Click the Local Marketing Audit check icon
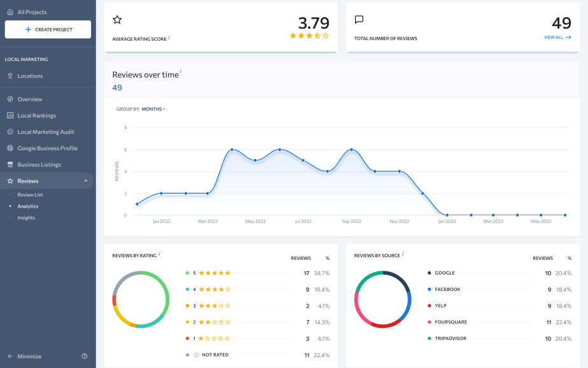The width and height of the screenshot is (588, 368). click(x=10, y=132)
